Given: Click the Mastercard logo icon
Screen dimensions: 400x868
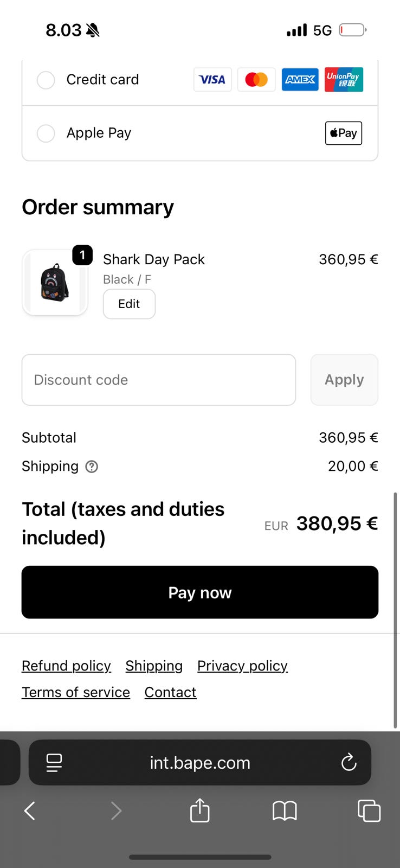Looking at the screenshot, I should click(256, 80).
